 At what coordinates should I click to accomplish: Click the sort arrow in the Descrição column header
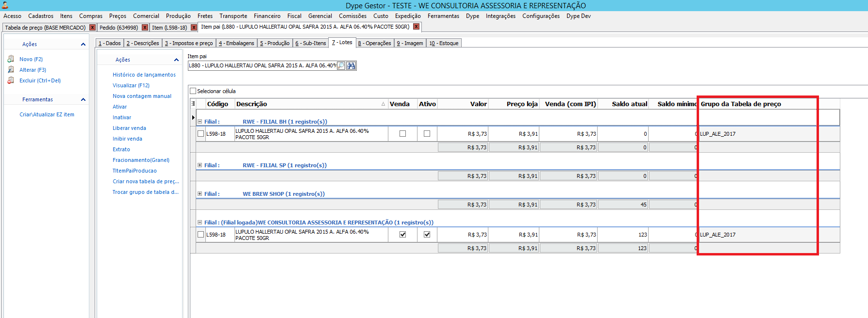tap(383, 104)
